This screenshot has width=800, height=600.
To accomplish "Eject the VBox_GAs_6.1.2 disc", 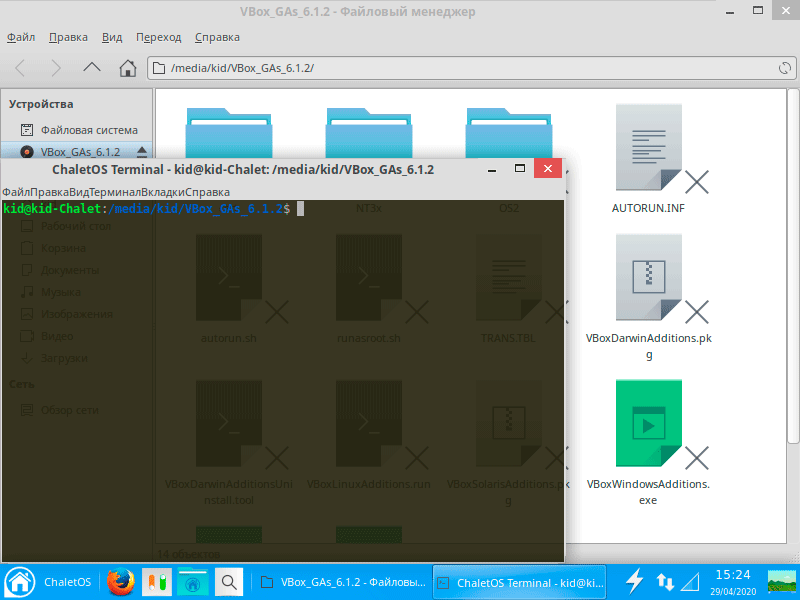I will tap(142, 152).
